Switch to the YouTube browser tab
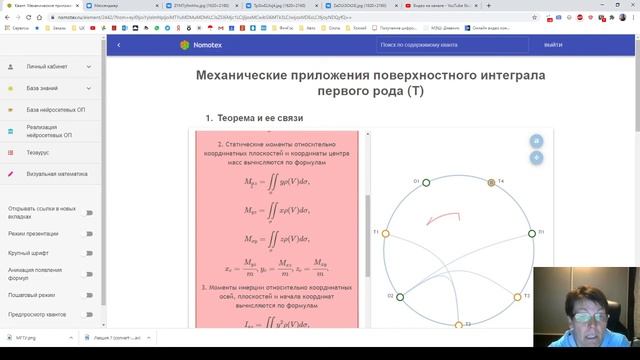 (x=442, y=6)
